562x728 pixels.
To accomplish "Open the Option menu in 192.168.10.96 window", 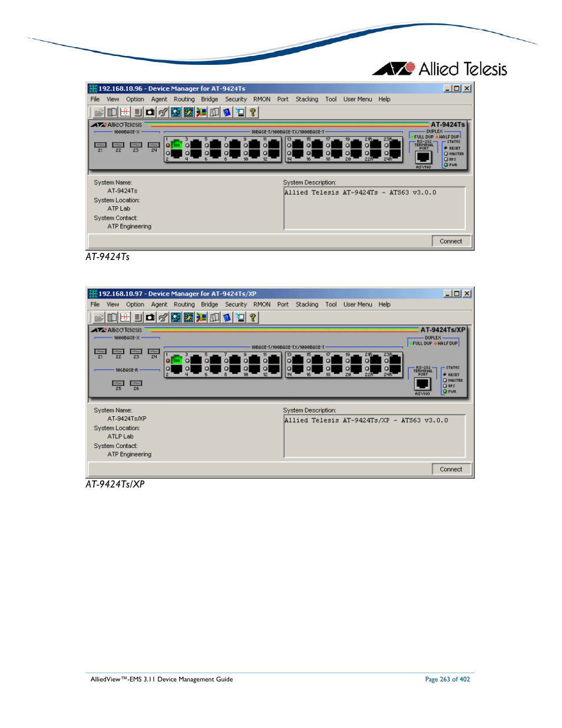I will click(x=135, y=99).
